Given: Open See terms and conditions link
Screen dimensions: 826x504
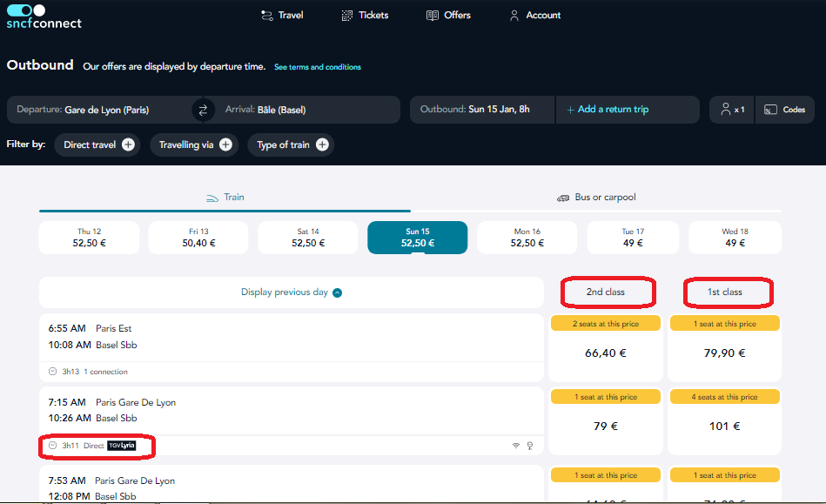Looking at the screenshot, I should click(318, 67).
